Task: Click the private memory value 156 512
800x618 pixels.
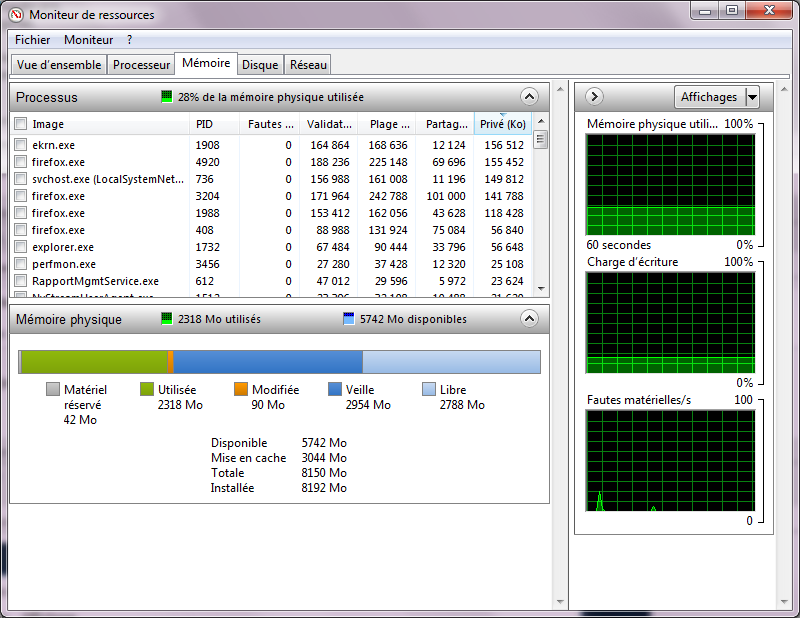Action: tap(504, 145)
